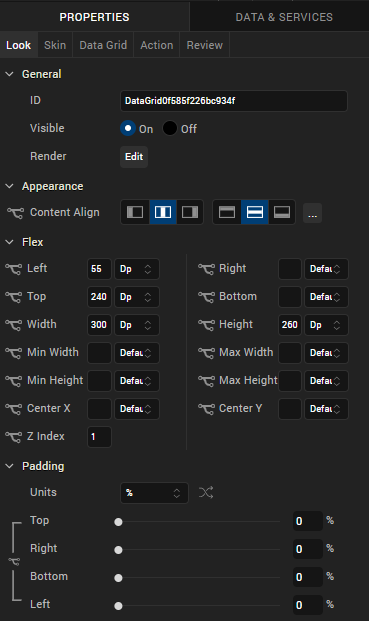Click the fork icon beside Height

206,325
